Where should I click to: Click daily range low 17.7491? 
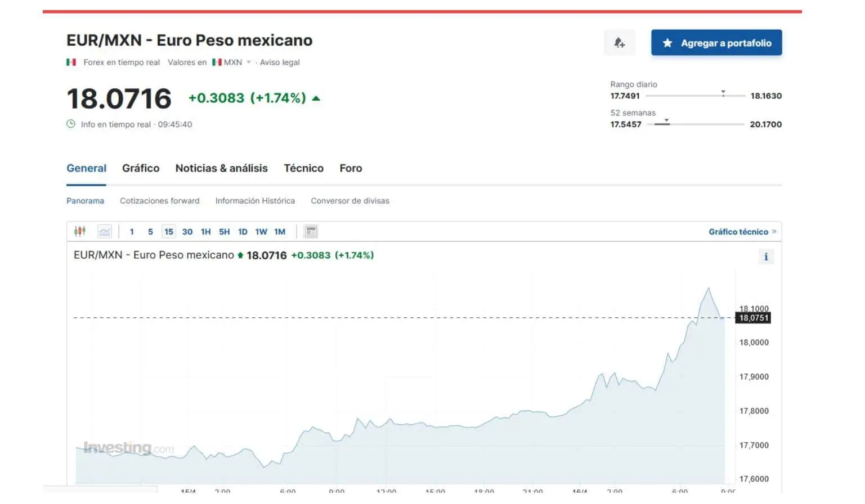click(x=625, y=96)
